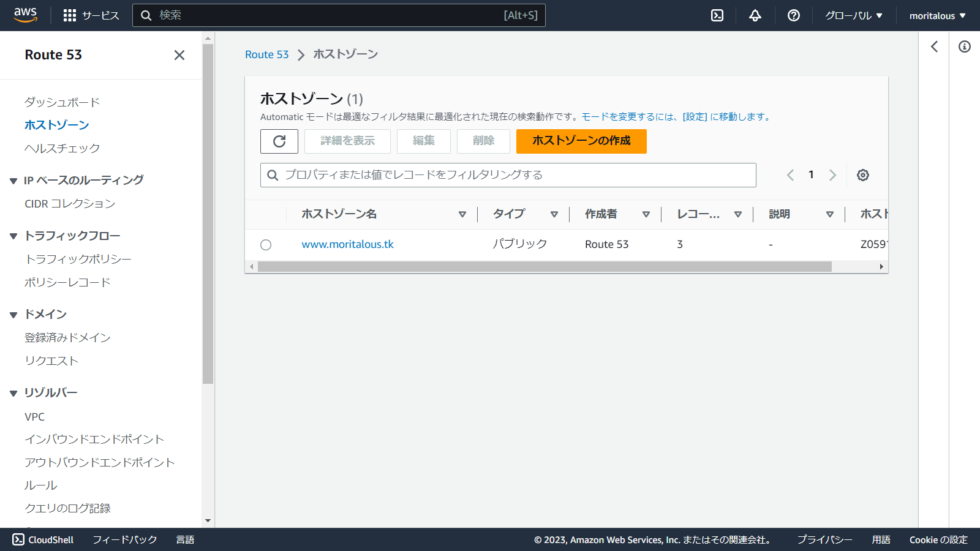Screen dimensions: 980x551
Task: Open the moritalous account menu
Action: [936, 15]
